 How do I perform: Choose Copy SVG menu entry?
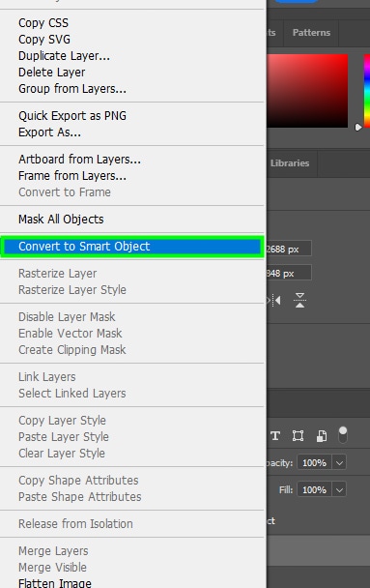coord(44,40)
